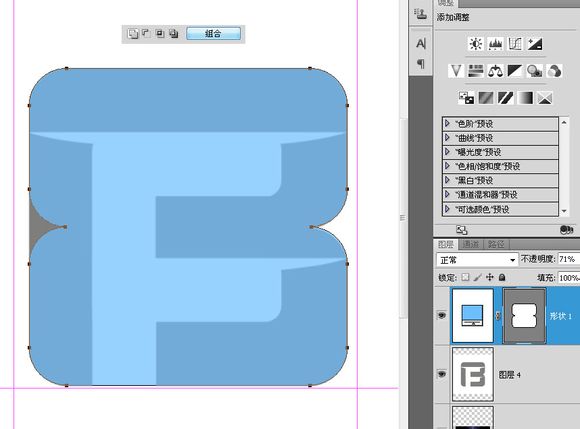Select the intersect shape areas icon
The width and height of the screenshot is (580, 429).
coord(160,34)
